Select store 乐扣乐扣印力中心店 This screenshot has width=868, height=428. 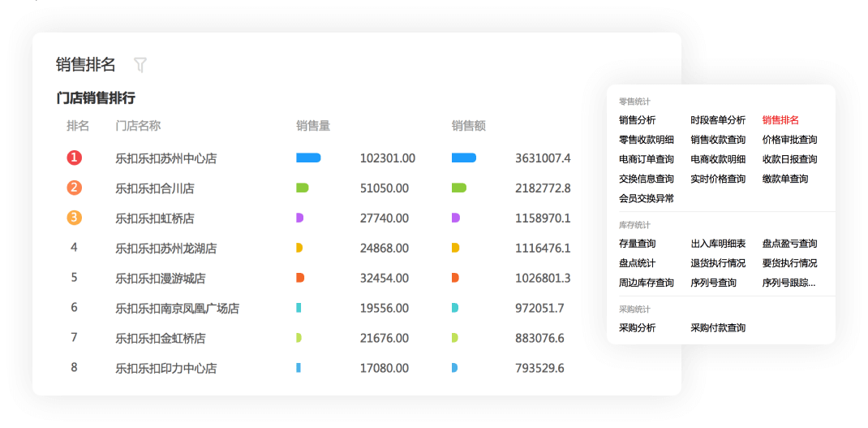click(x=166, y=368)
